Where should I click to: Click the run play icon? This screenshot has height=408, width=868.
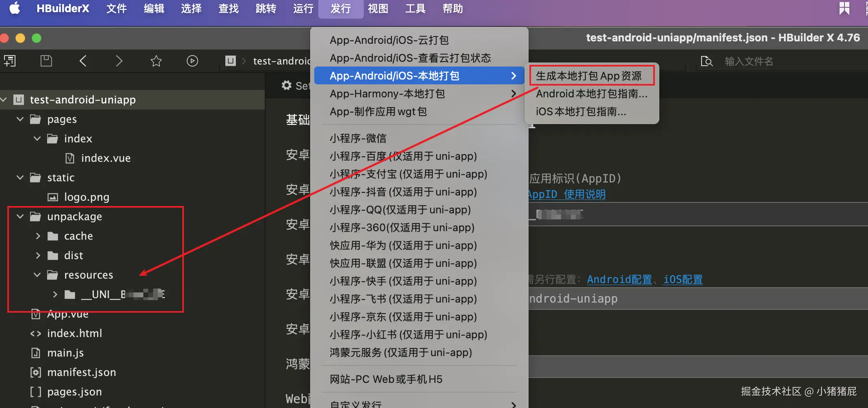click(x=192, y=61)
